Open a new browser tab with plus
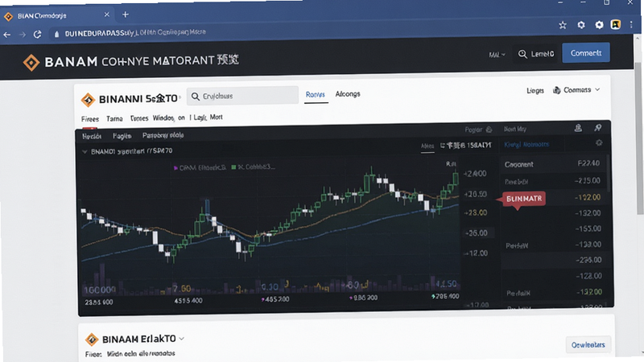 126,14
